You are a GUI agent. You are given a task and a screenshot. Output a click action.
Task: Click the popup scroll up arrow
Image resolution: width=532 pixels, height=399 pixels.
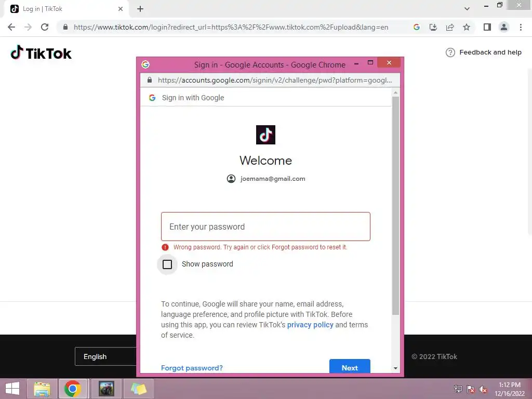pos(395,92)
